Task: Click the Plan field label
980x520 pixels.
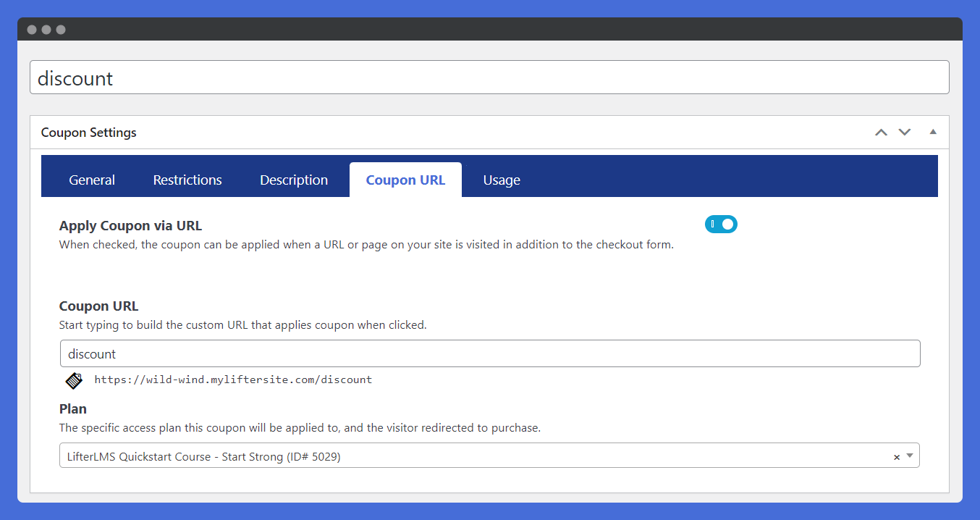Action: click(73, 409)
